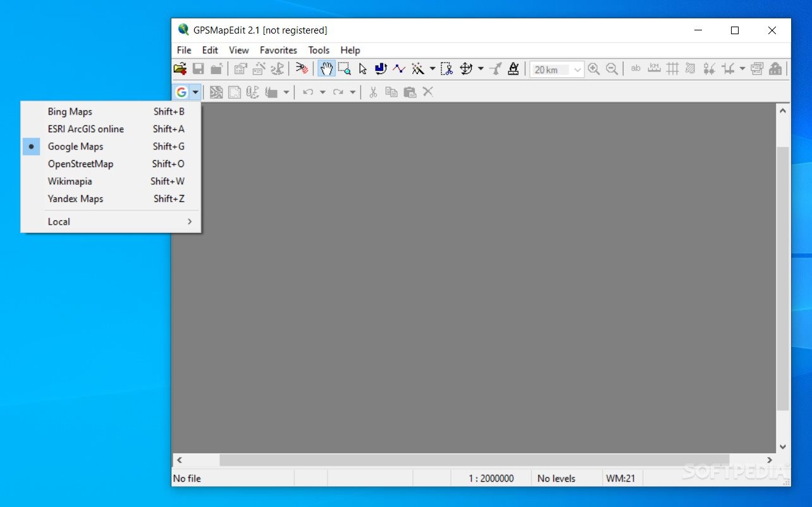Open the Google maps source dropdown arrow

click(195, 92)
